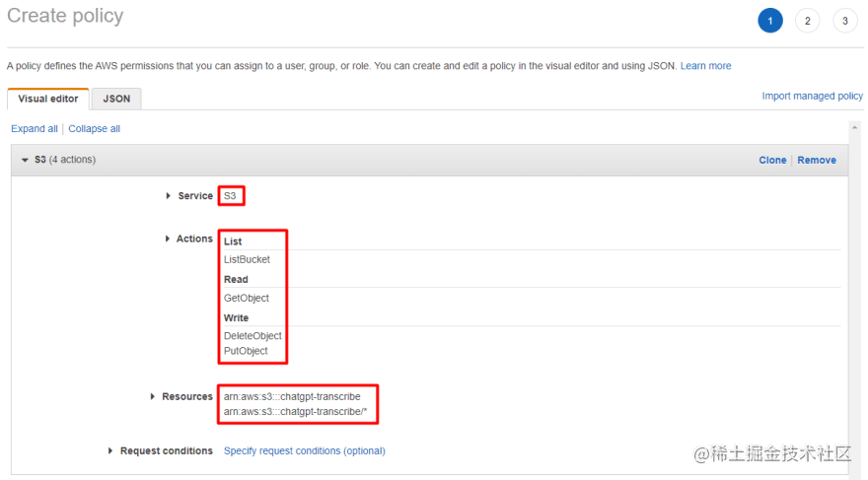Click the DeleteObject action

point(253,336)
